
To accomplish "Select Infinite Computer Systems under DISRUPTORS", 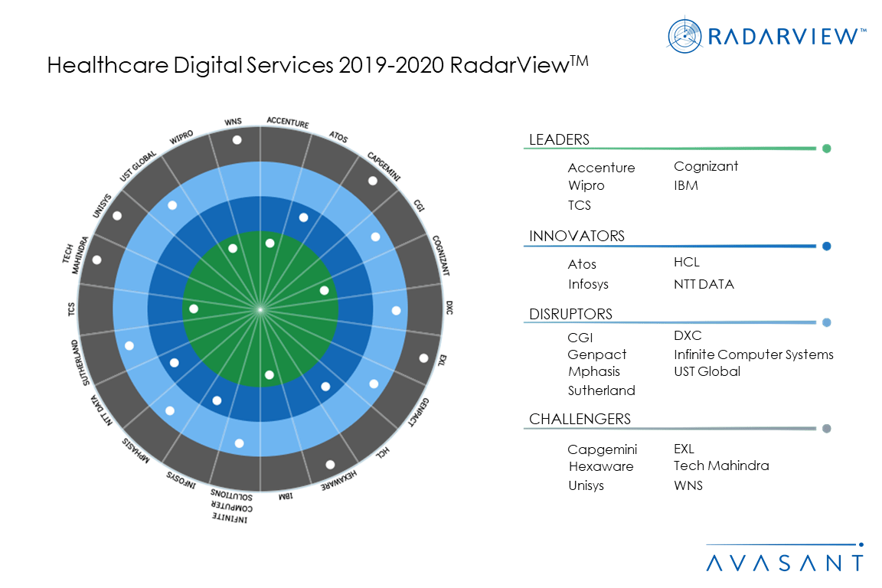I will (x=755, y=354).
